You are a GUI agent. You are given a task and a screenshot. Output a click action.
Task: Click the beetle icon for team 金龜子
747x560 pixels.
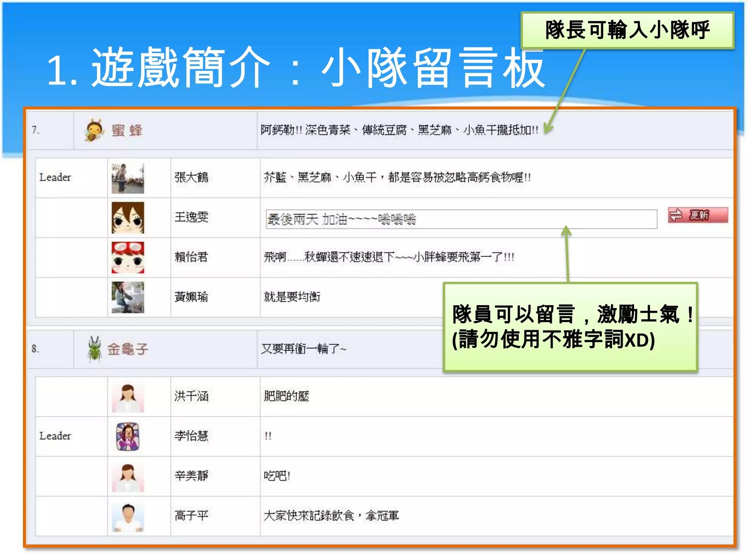95,349
